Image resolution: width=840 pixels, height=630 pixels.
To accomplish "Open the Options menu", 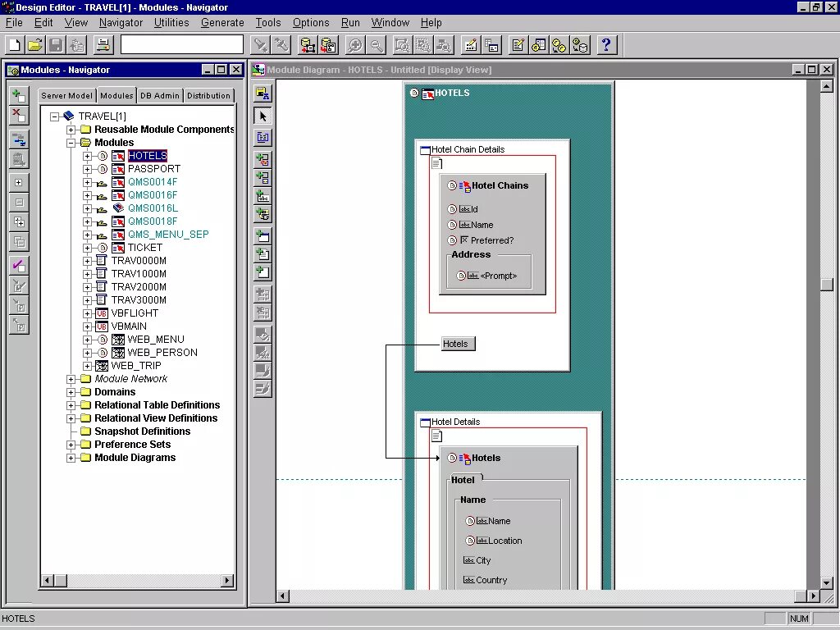I will 311,22.
